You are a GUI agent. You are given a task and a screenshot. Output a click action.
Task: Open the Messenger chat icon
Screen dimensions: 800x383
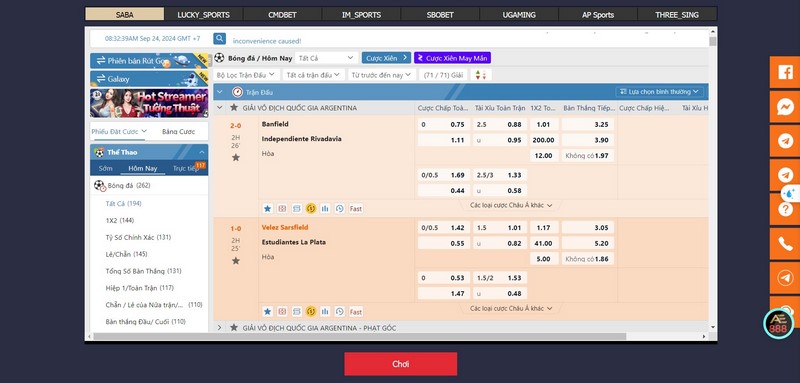click(785, 107)
